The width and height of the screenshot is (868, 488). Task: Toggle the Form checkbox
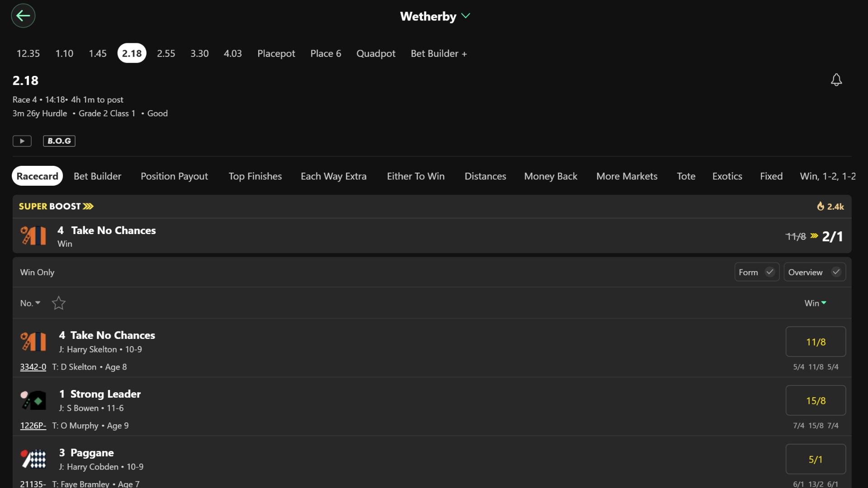757,272
